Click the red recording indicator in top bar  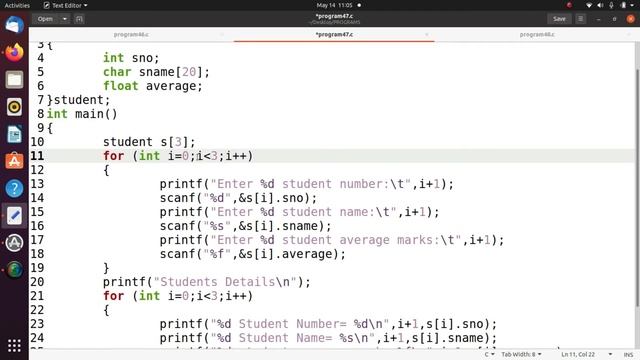[x=569, y=5]
